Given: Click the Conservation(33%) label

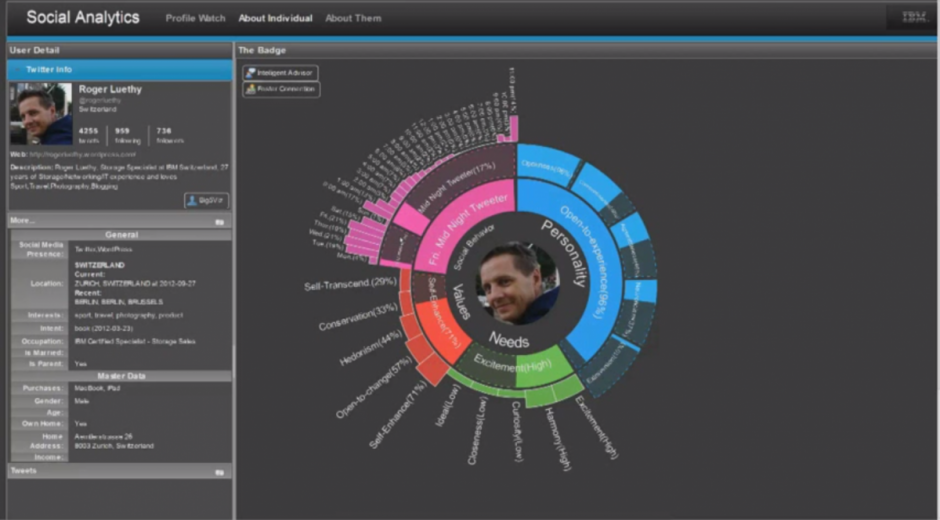Looking at the screenshot, I should [358, 317].
